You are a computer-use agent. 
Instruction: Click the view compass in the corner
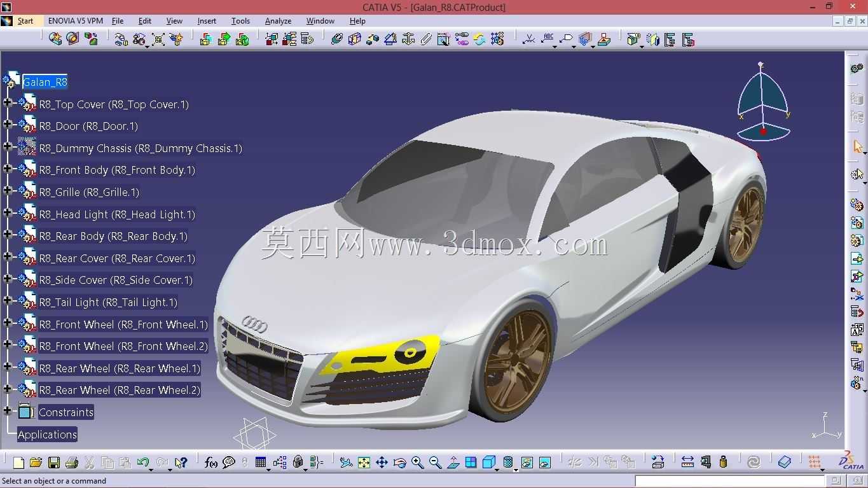pyautogui.click(x=763, y=102)
